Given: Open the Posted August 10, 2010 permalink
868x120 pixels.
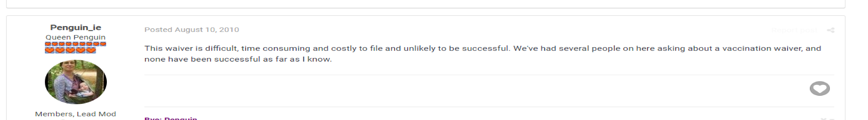Looking at the screenshot, I should click(192, 30).
